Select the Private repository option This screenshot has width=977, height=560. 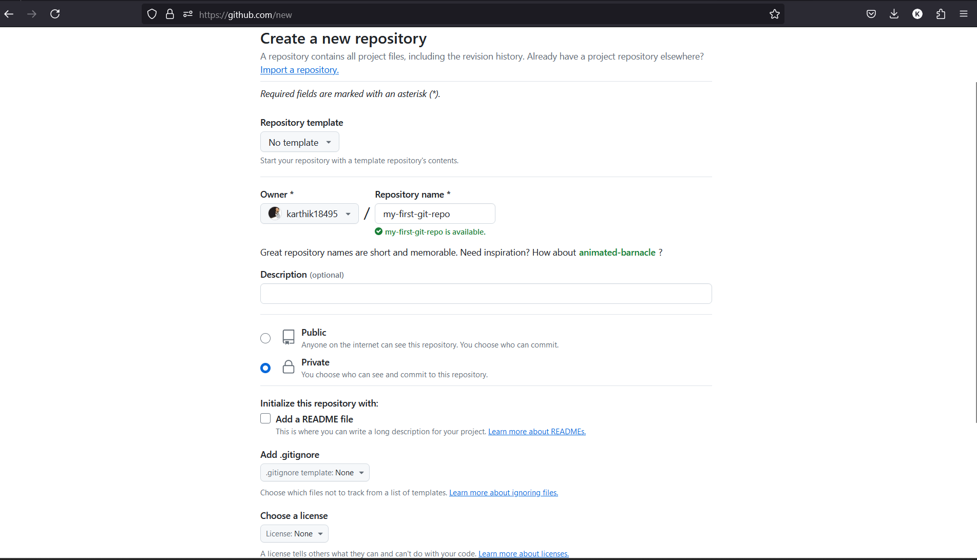click(265, 368)
